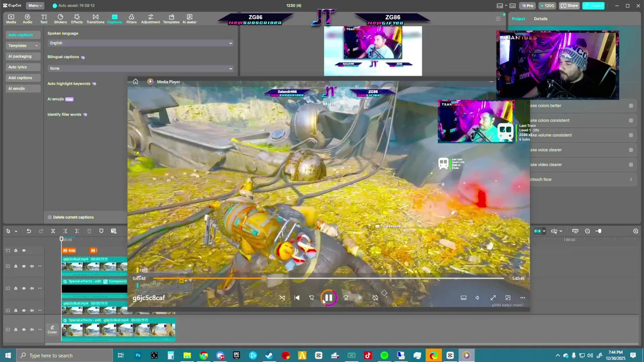Toggle visibility eye on the caption track
This screenshot has width=644, height=362.
[24, 250]
